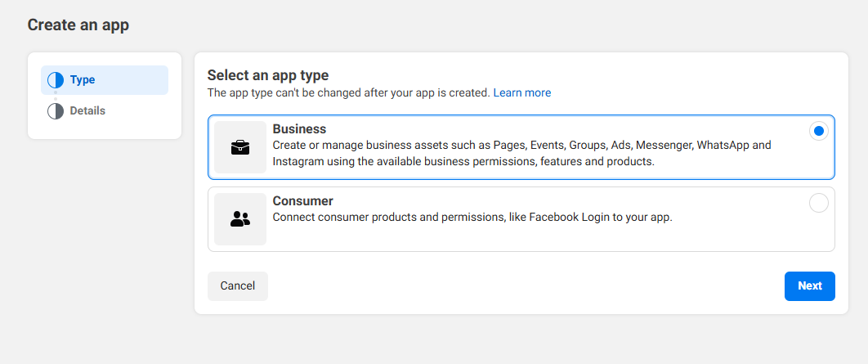
Task: Click the dotted connector between Type and Details
Action: click(56, 96)
